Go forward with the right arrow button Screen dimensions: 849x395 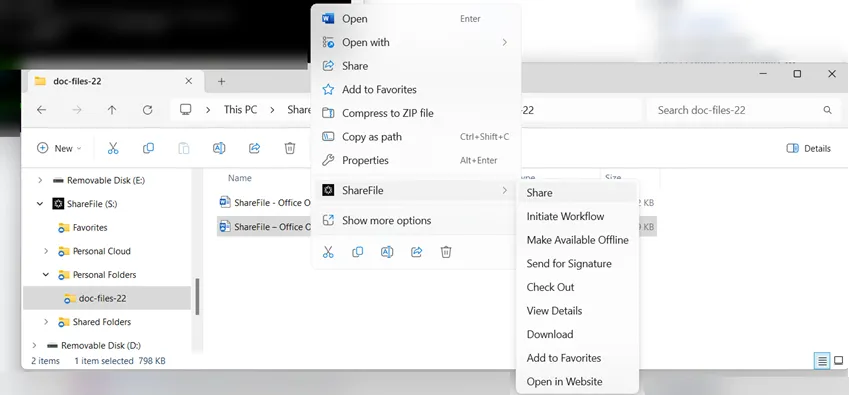click(x=77, y=110)
